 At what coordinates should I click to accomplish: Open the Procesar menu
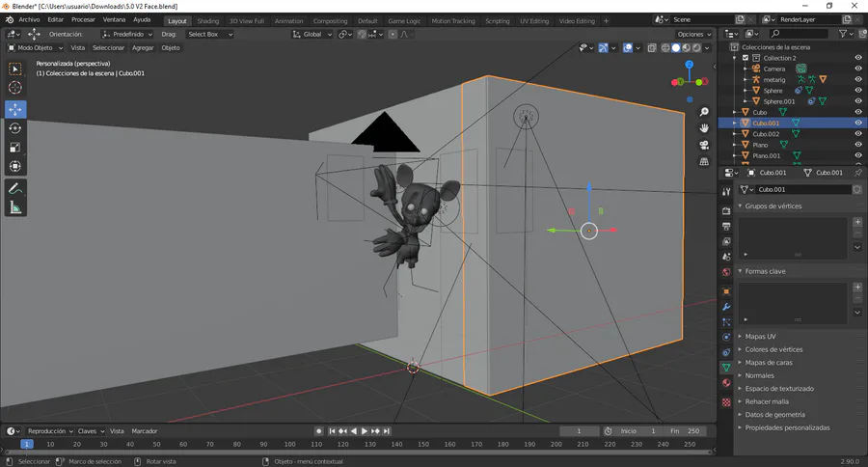tap(83, 20)
